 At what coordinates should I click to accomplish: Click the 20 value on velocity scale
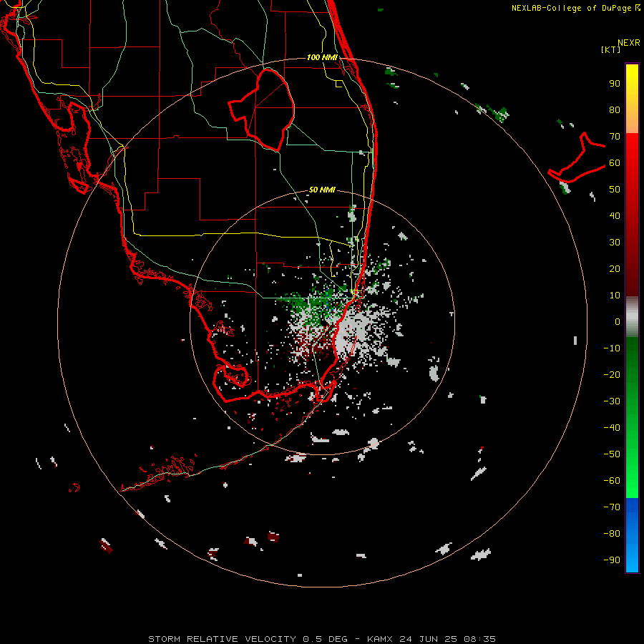coord(615,268)
